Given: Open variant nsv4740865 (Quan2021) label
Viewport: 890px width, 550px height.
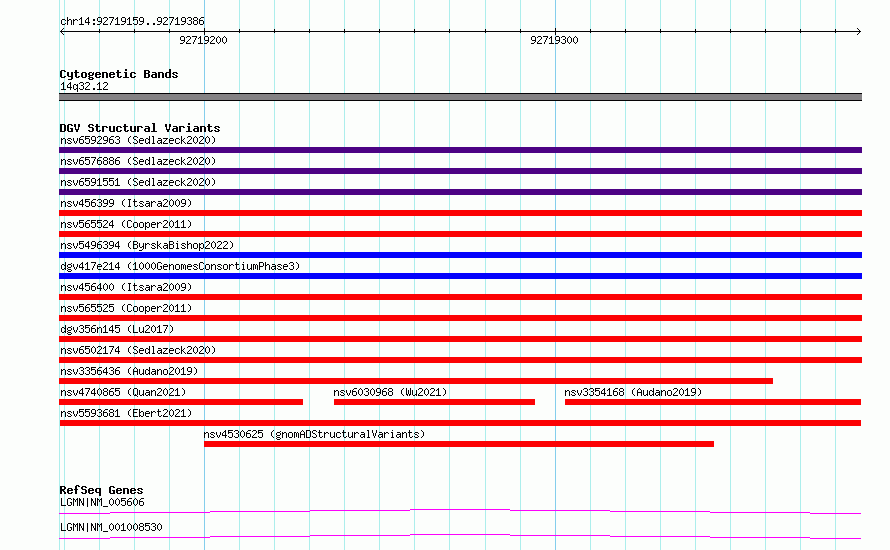Looking at the screenshot, I should [123, 392].
